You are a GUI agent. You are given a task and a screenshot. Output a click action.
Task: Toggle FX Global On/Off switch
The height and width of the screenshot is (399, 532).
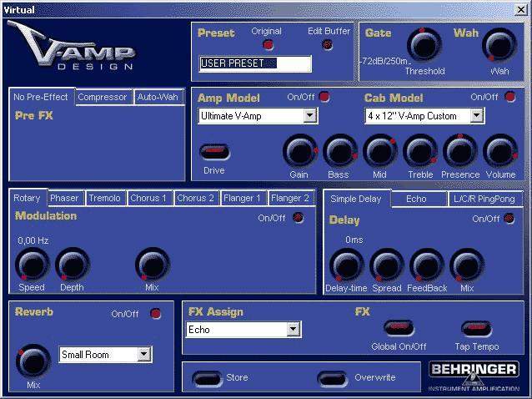click(399, 328)
